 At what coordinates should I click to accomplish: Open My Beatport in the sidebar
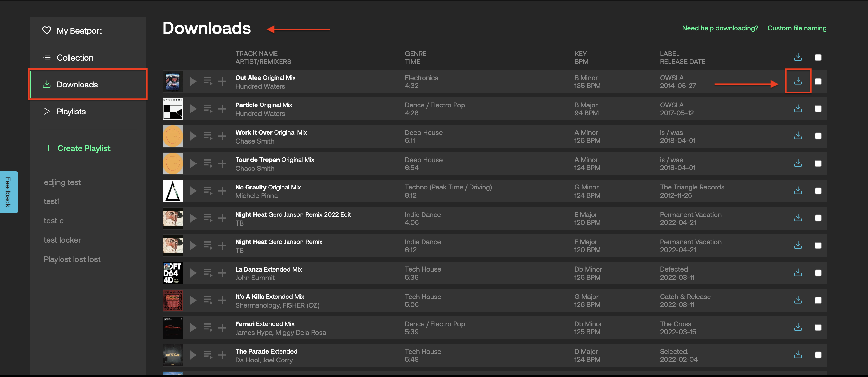pyautogui.click(x=87, y=30)
